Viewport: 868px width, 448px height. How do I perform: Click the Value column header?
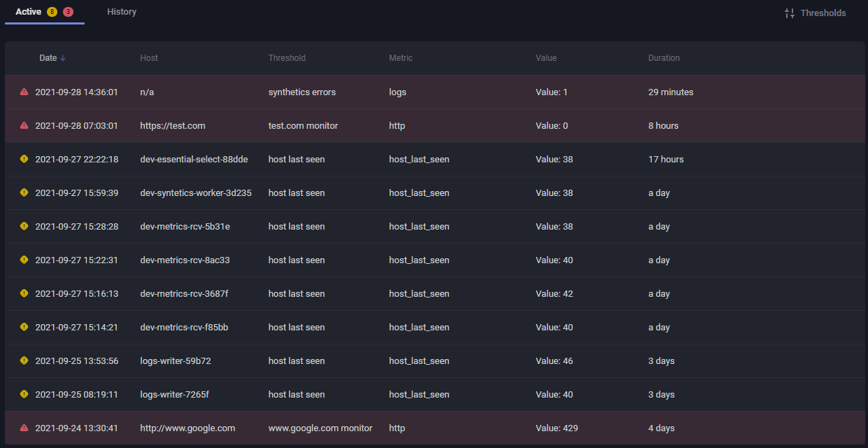(546, 58)
